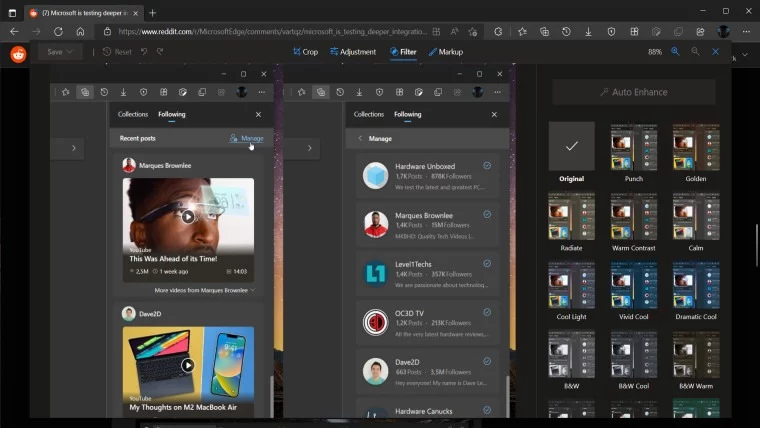Image resolution: width=760 pixels, height=428 pixels.
Task: Click the zoom in magnifier icon
Action: (675, 51)
